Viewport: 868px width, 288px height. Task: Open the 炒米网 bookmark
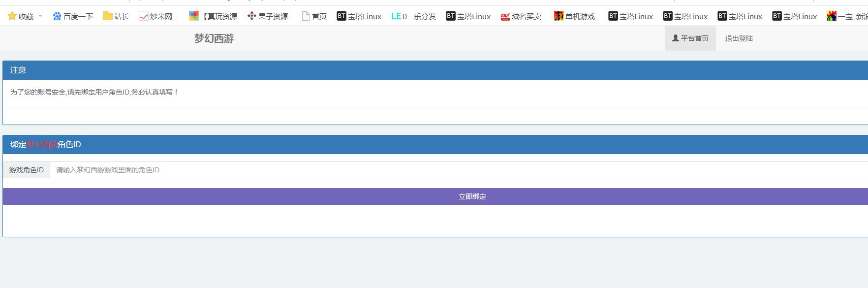click(x=158, y=16)
